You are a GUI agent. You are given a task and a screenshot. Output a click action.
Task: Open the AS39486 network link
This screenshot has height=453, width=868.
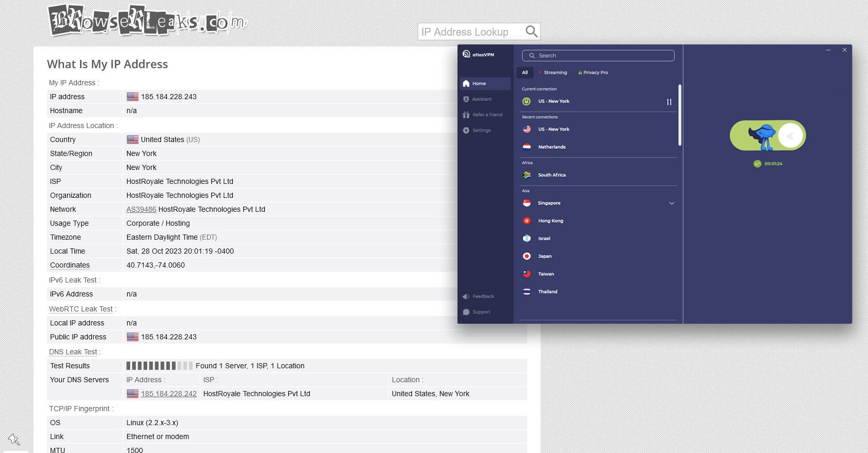(141, 209)
